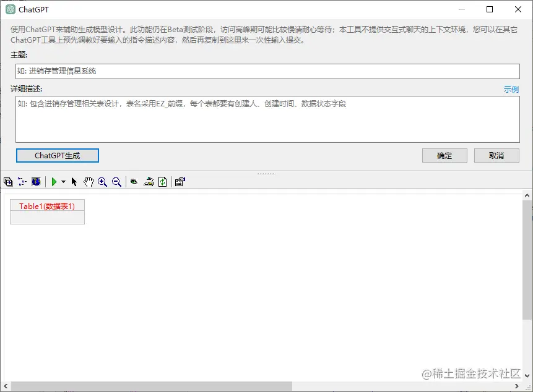
Task: Click the vertical scrollbar thumb
Action: pyautogui.click(x=527, y=260)
